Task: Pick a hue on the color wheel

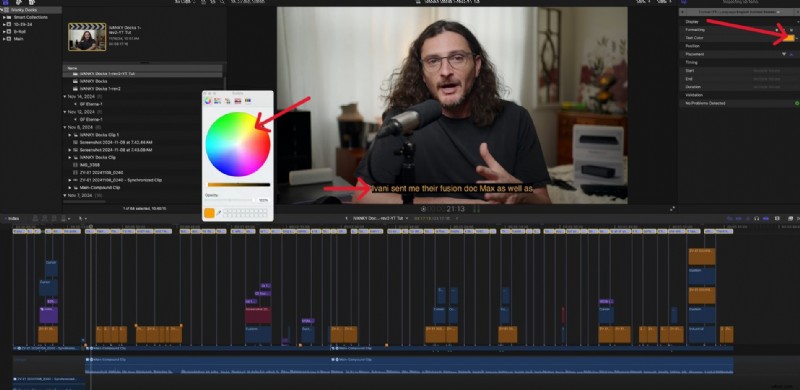Action: pos(238,144)
